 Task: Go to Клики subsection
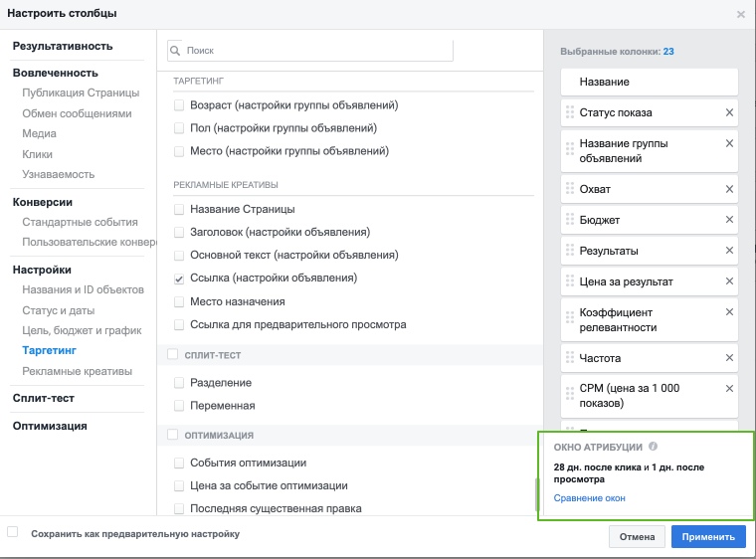[x=37, y=154]
